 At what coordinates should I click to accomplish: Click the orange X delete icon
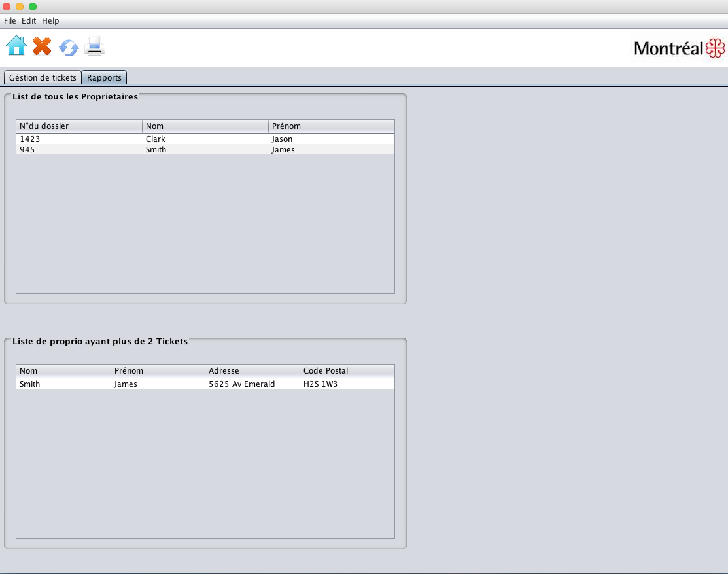coord(42,46)
